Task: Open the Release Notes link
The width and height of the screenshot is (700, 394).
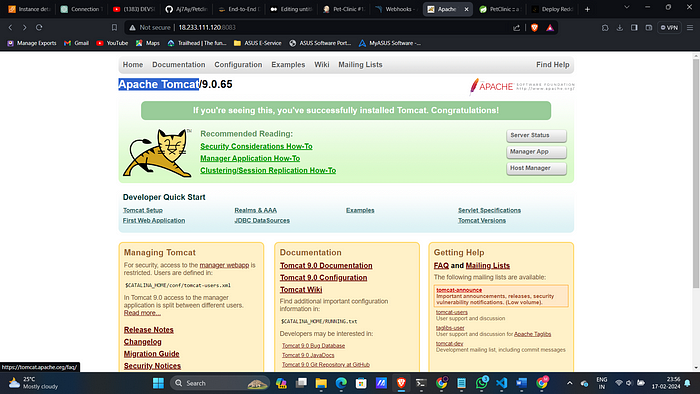Action: [x=149, y=330]
